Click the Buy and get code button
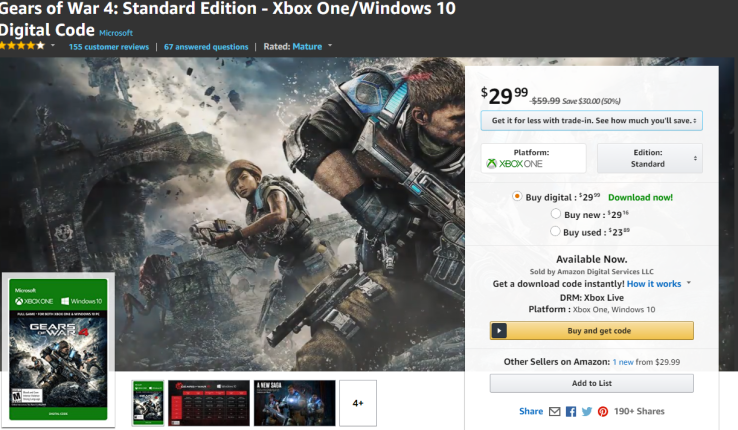Image resolution: width=738 pixels, height=430 pixels. pyautogui.click(x=592, y=331)
